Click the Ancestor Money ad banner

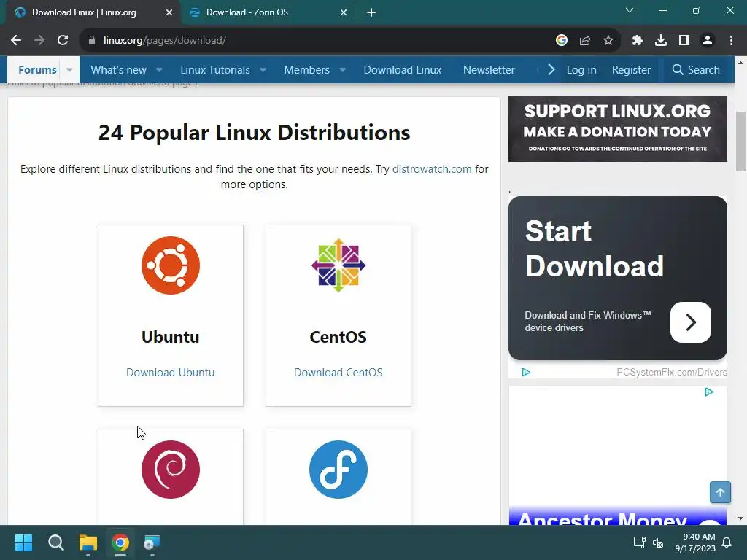[x=617, y=516]
